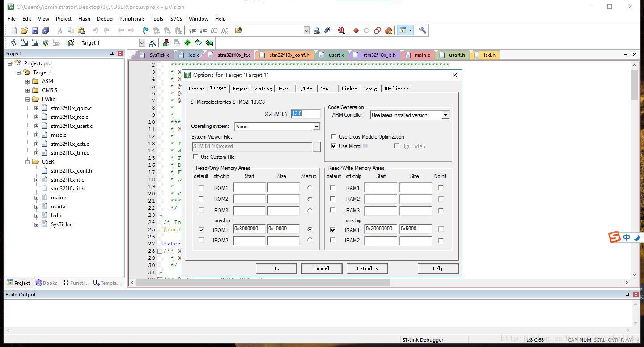Click the New file icon in toolbar

(x=13, y=30)
